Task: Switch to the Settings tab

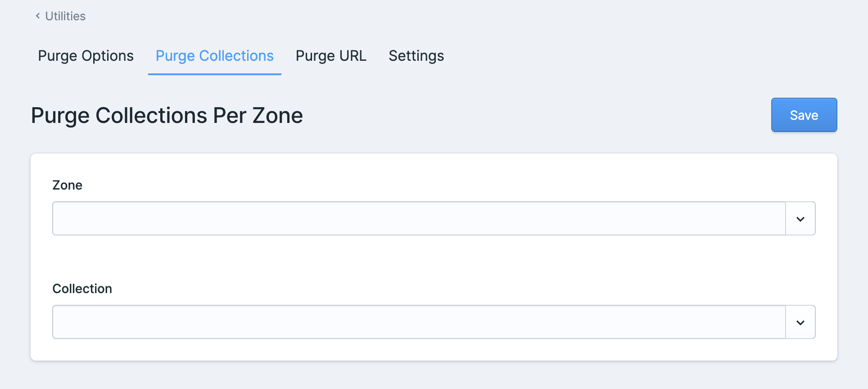Action: [x=416, y=56]
